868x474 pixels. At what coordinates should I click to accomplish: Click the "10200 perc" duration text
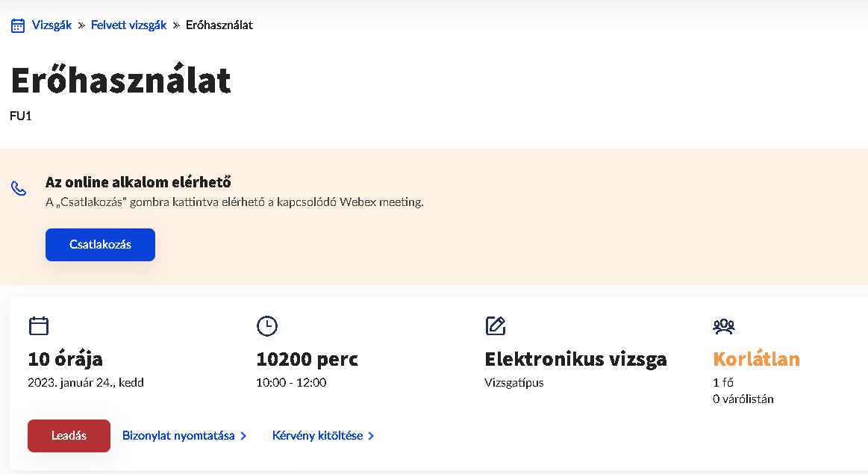307,359
